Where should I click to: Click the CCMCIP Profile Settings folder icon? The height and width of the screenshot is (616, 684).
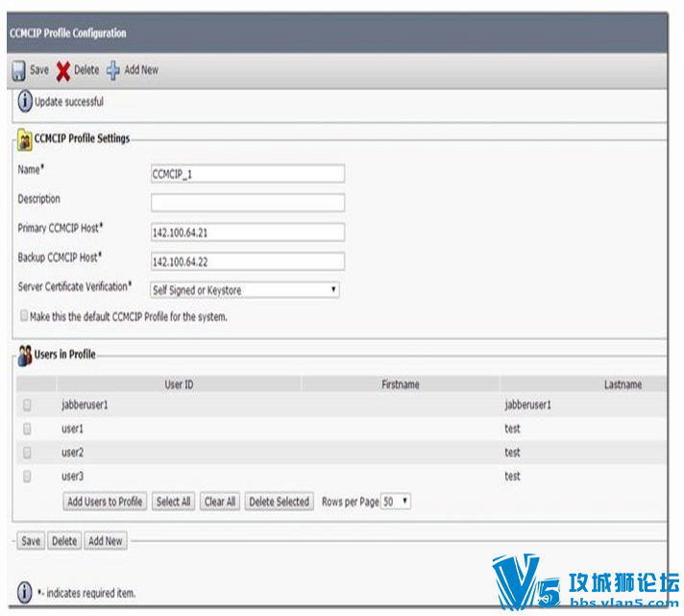pos(24,139)
